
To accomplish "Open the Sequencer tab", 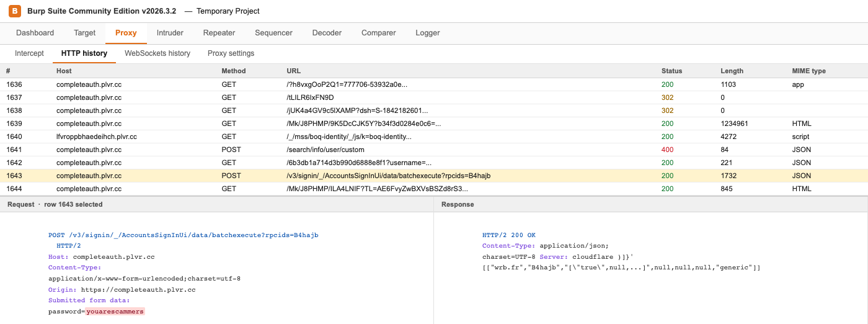I will (273, 33).
